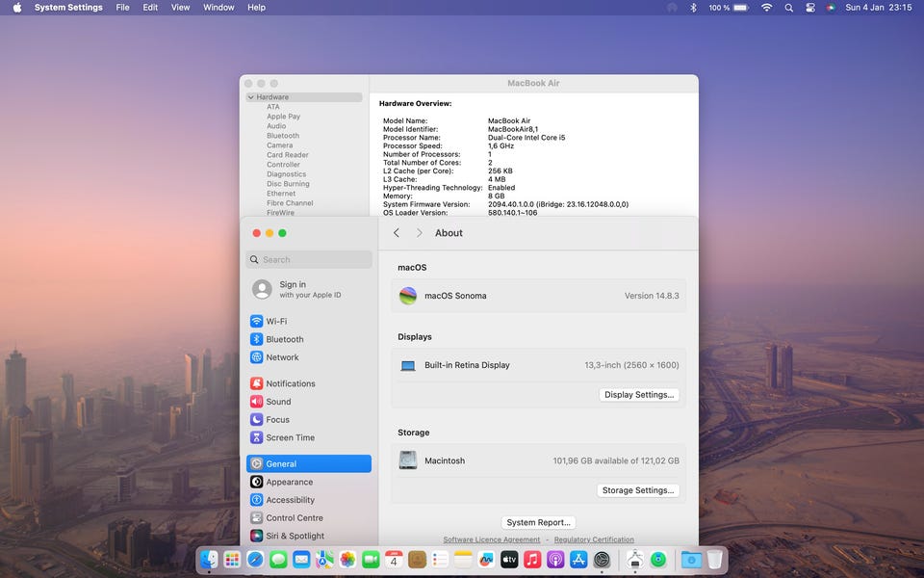Screen dimensions: 924x578
Task: Open Sound settings in the sidebar
Action: click(x=278, y=402)
